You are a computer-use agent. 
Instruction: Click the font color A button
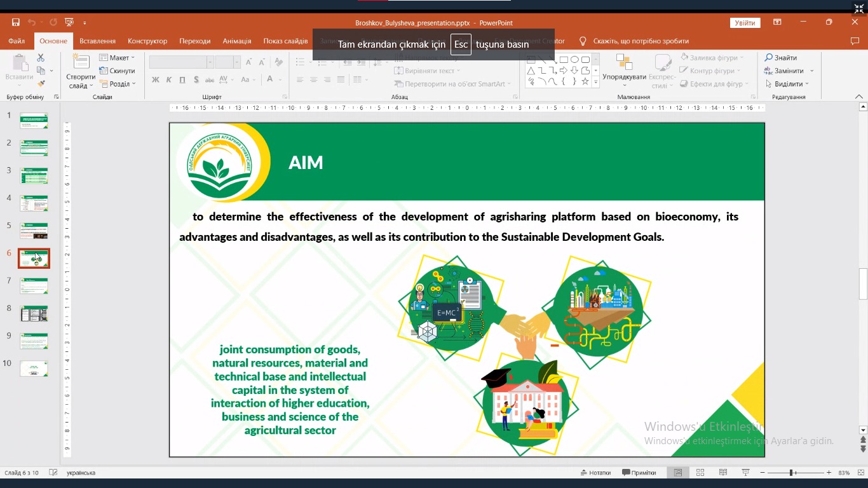pyautogui.click(x=270, y=79)
